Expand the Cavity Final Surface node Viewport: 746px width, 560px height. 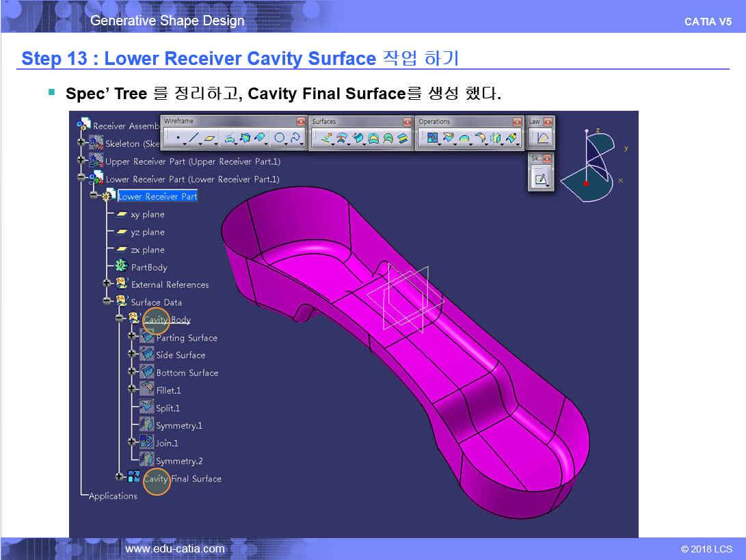tap(120, 477)
